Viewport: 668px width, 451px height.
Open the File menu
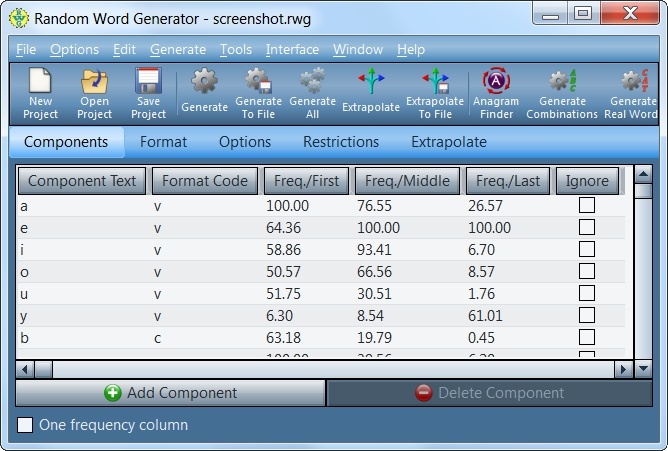26,49
